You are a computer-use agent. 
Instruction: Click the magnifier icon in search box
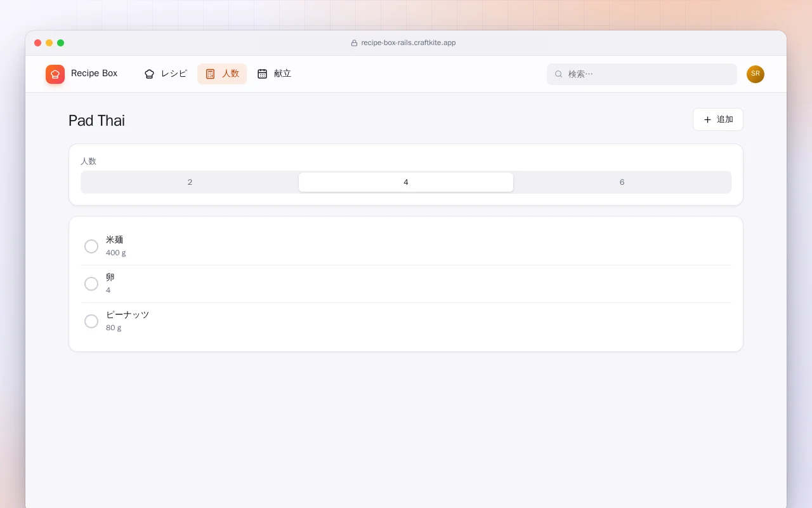tap(559, 74)
